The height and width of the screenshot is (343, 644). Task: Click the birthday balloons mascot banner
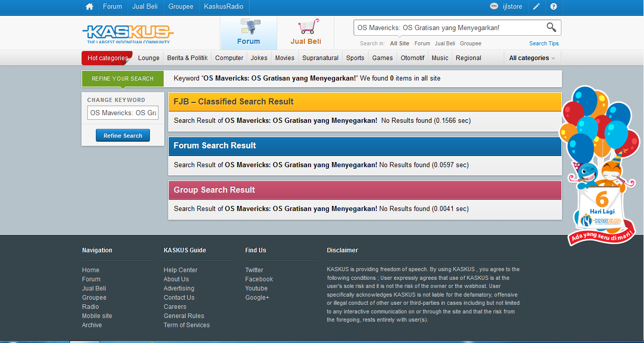(600, 165)
